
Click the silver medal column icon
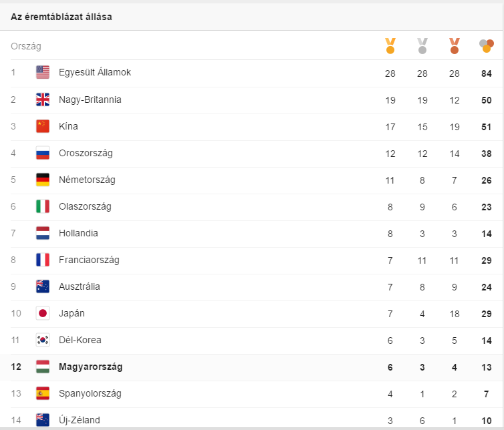click(422, 46)
